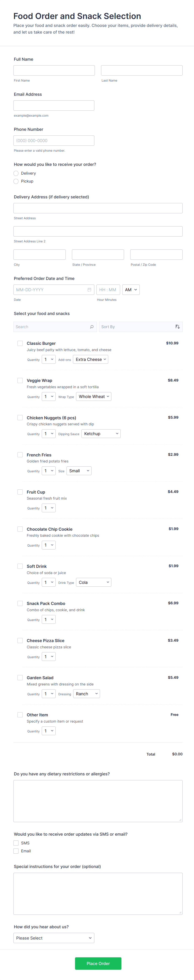Check the Email updates checkbox
The image size is (194, 980).
click(x=16, y=851)
